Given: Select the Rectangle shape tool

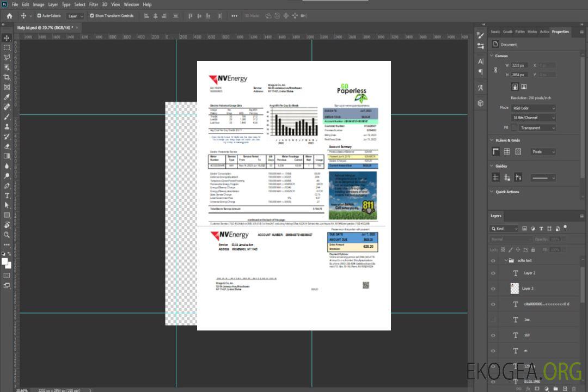Looking at the screenshot, I should [x=7, y=215].
